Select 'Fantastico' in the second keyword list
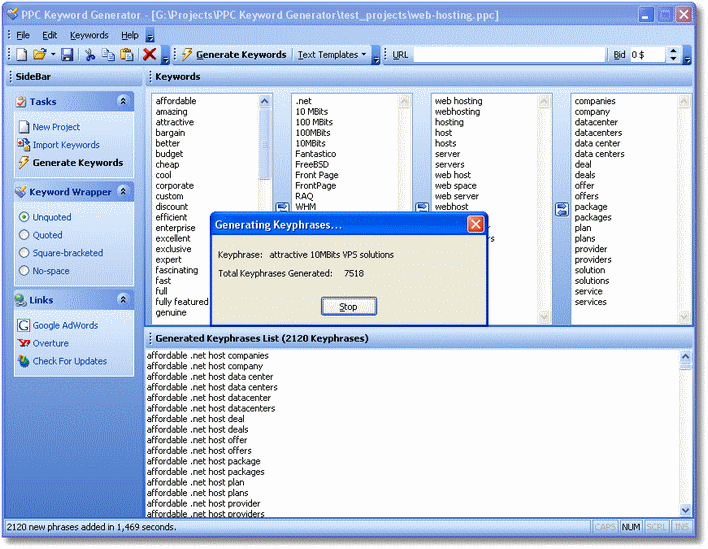 [x=316, y=154]
